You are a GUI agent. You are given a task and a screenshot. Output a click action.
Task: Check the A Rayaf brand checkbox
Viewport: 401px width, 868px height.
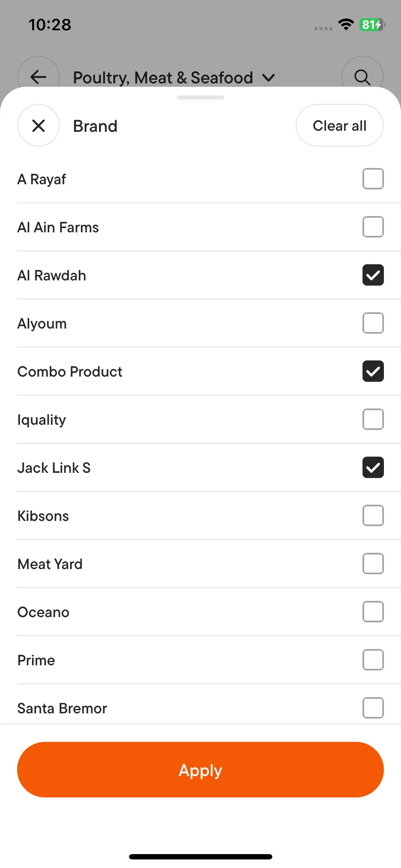[373, 179]
